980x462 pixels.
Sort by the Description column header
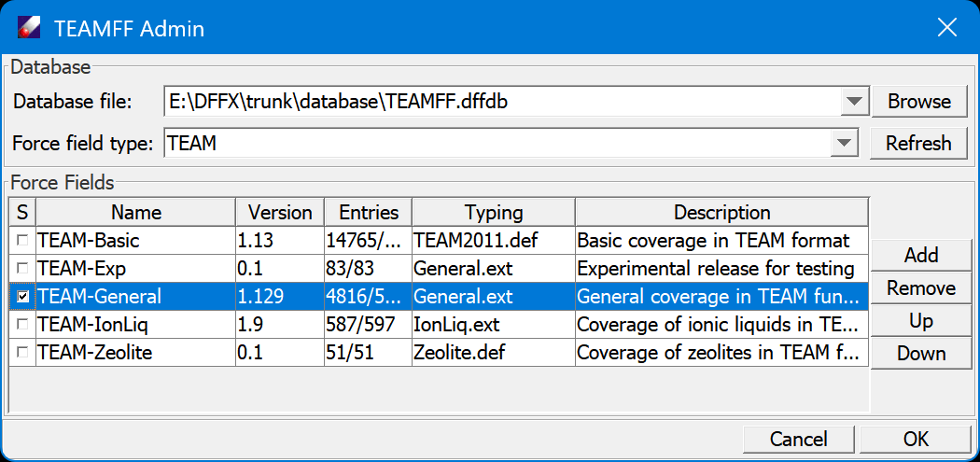click(721, 213)
